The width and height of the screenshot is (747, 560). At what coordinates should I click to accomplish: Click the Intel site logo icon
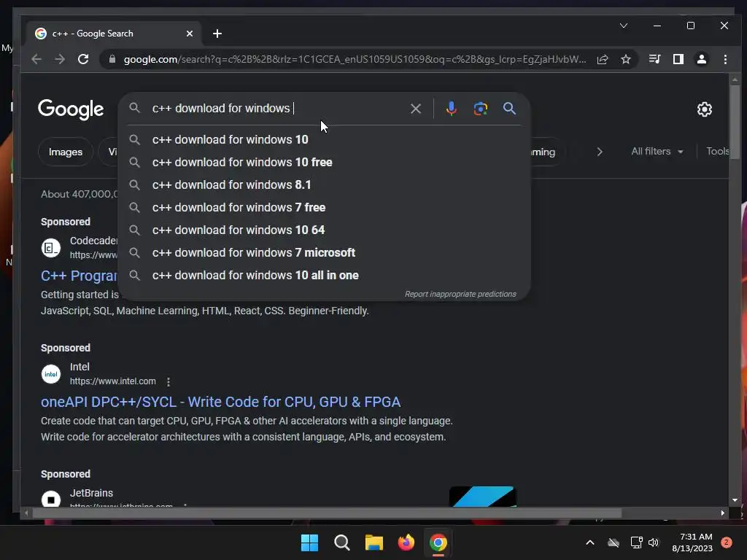coord(51,374)
